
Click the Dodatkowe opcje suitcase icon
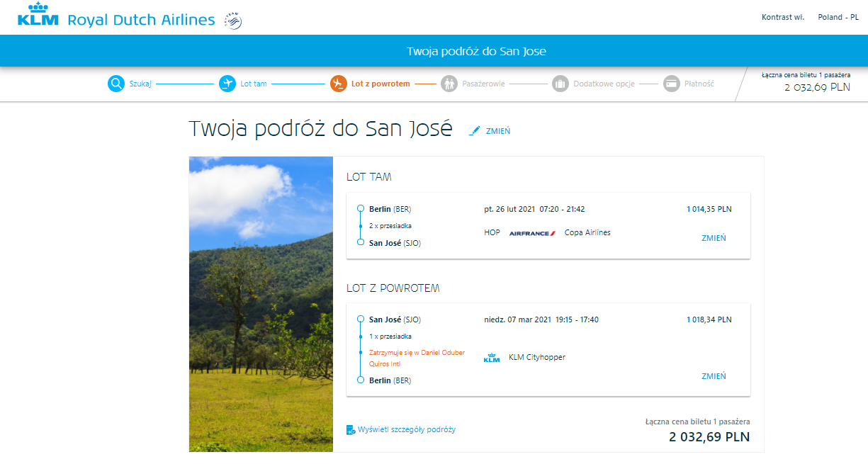coord(560,84)
